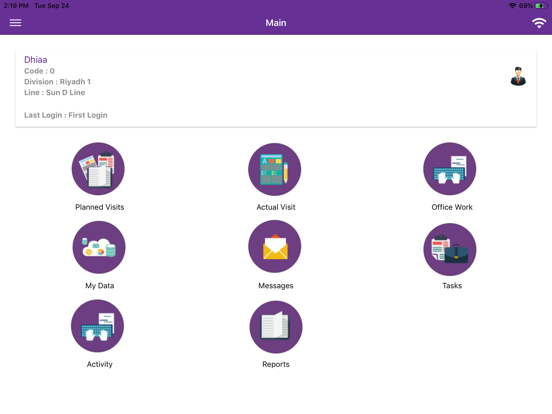This screenshot has height=414, width=552.
Task: Click the Planned Visits label
Action: tap(100, 207)
